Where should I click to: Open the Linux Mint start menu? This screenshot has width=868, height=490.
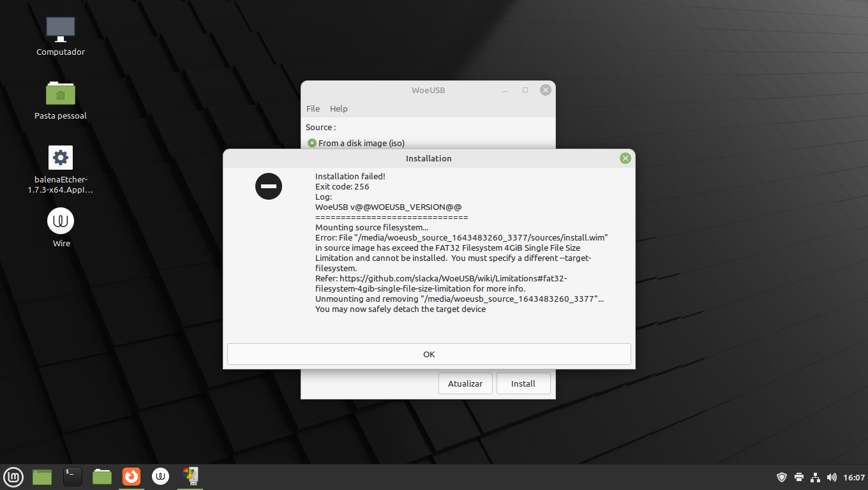pos(13,477)
